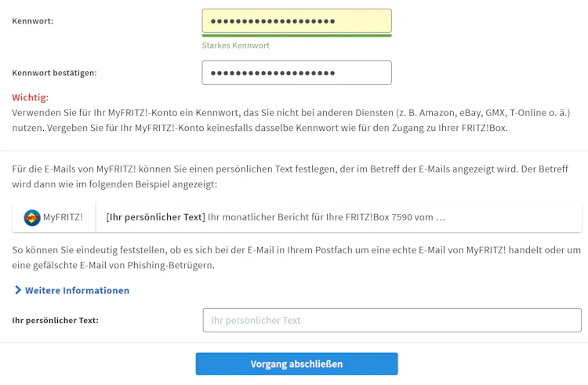The width and height of the screenshot is (588, 385).
Task: Click the Ihr persönlicher Text: label
Action: coord(55,320)
